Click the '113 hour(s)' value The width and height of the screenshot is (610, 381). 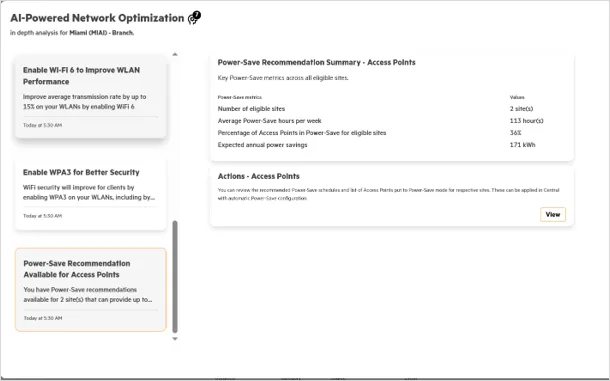point(526,121)
